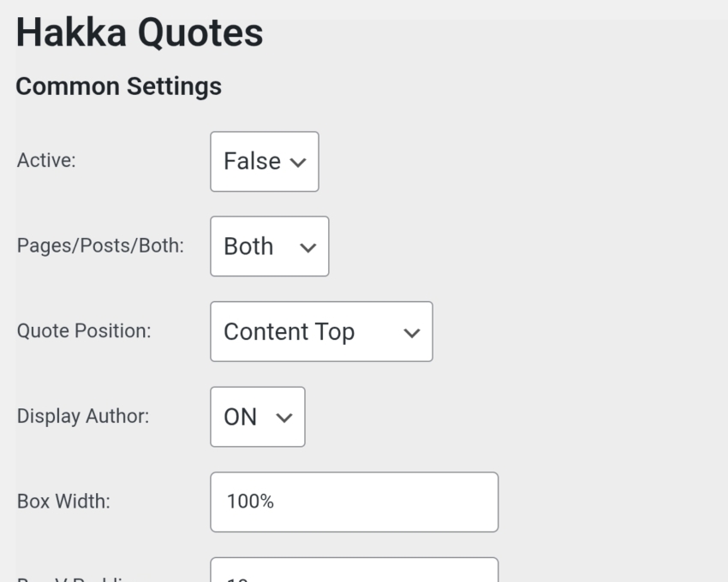Open the Pages/Posts/Both dropdown
The height and width of the screenshot is (582, 728).
[269, 246]
